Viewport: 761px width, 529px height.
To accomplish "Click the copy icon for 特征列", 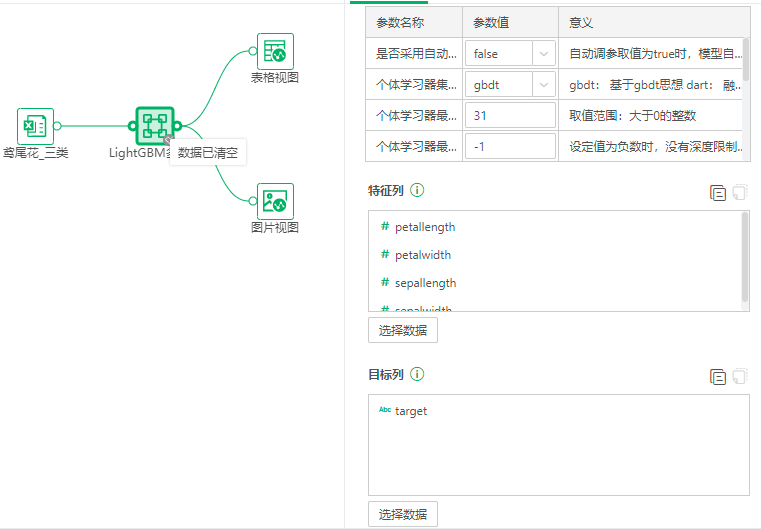I will click(717, 193).
